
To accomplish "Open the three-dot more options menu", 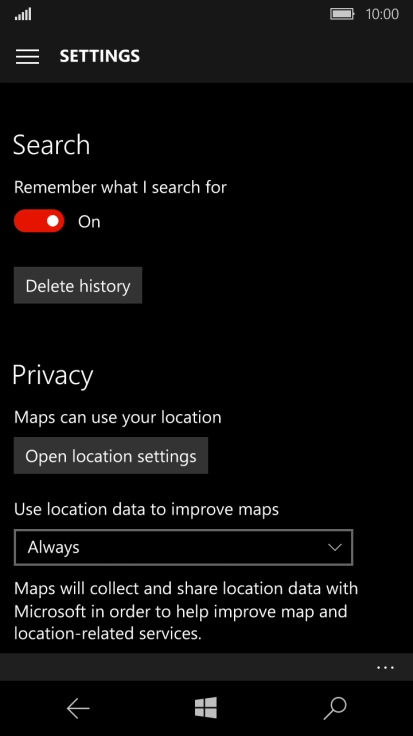I will point(385,667).
